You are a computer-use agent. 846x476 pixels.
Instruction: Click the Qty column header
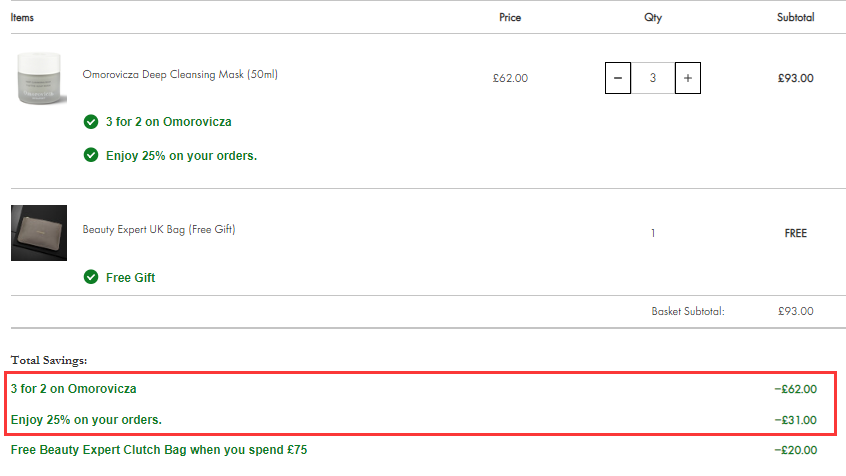(653, 17)
